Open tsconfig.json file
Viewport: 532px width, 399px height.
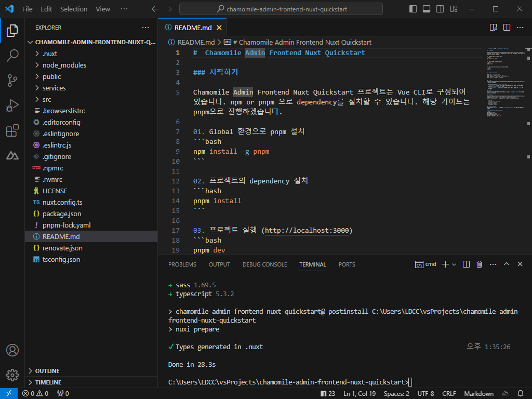[91, 260]
